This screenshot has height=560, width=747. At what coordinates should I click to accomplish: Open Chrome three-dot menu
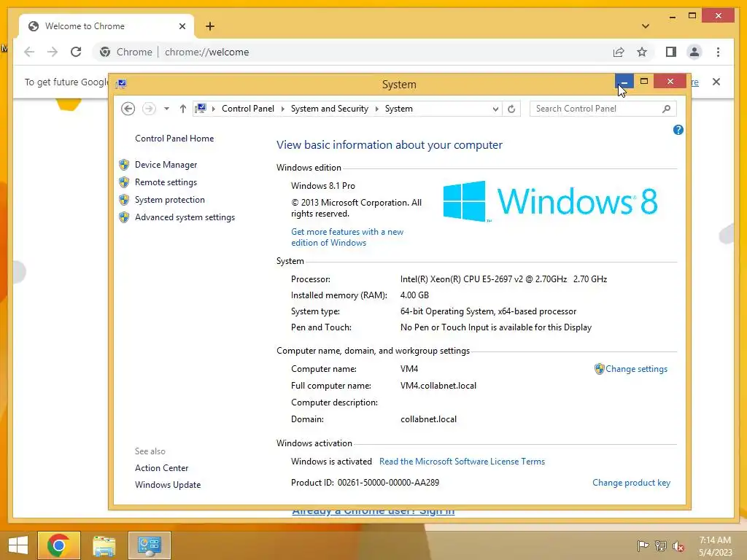(718, 52)
